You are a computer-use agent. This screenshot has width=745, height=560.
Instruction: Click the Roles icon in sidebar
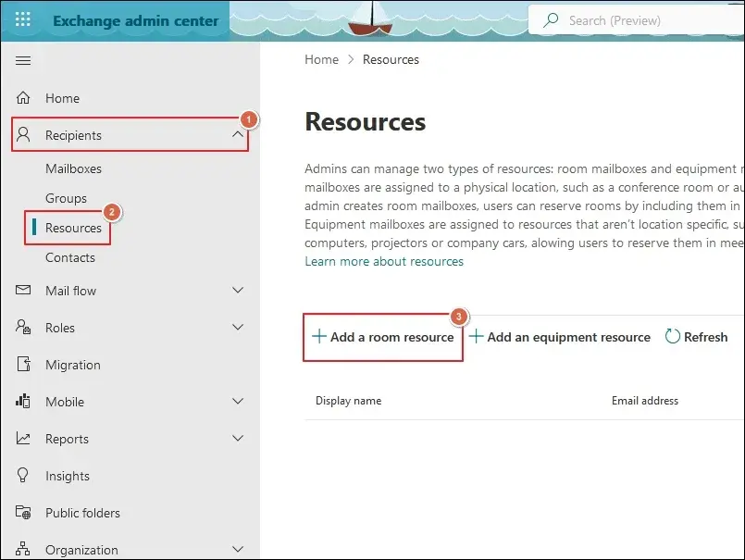coord(23,327)
